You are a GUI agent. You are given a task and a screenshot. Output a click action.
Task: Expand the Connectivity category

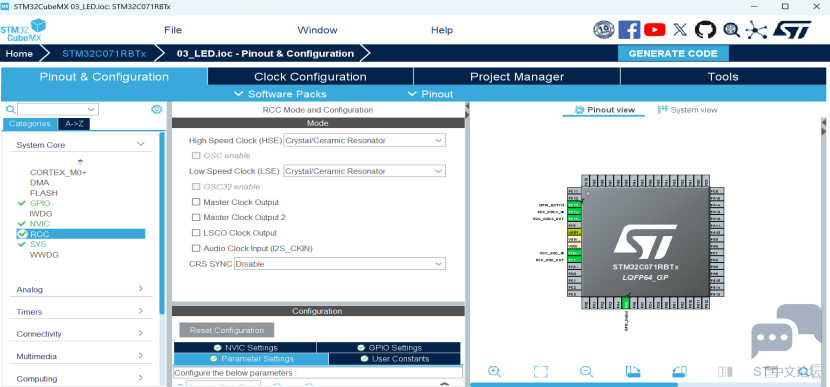click(x=140, y=334)
